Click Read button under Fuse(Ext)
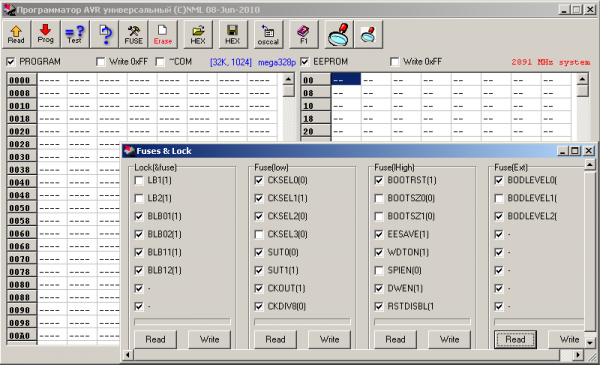The image size is (600, 365). point(515,339)
